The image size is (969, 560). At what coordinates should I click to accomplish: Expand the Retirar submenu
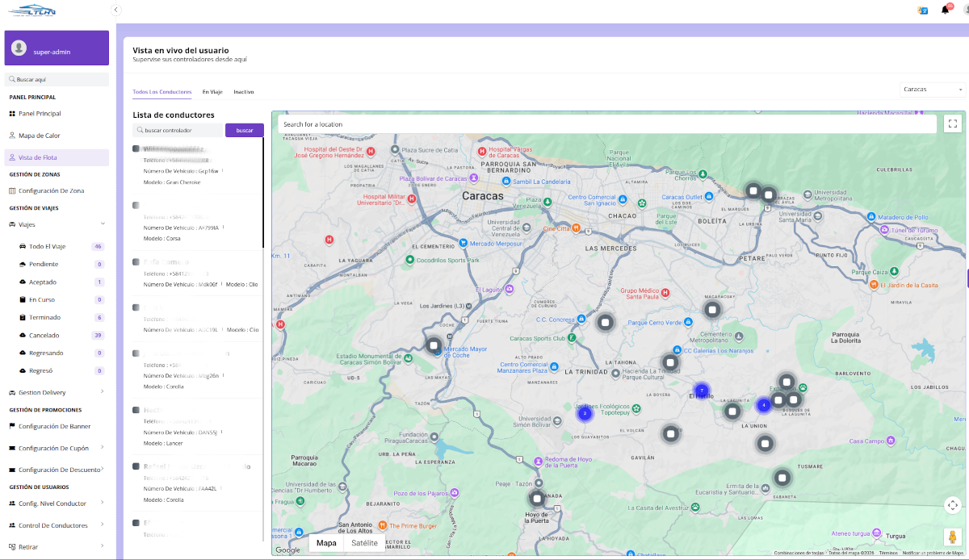(57, 547)
